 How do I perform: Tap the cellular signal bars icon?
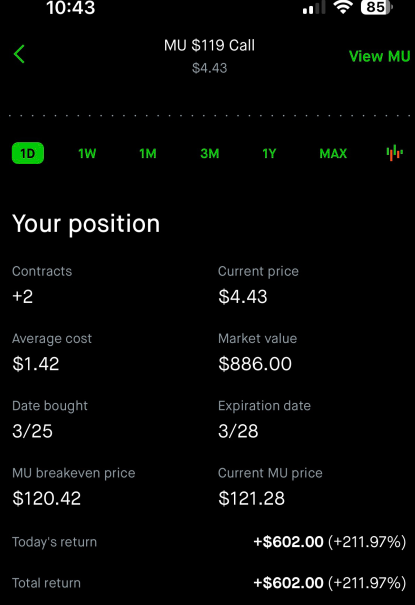(x=314, y=8)
